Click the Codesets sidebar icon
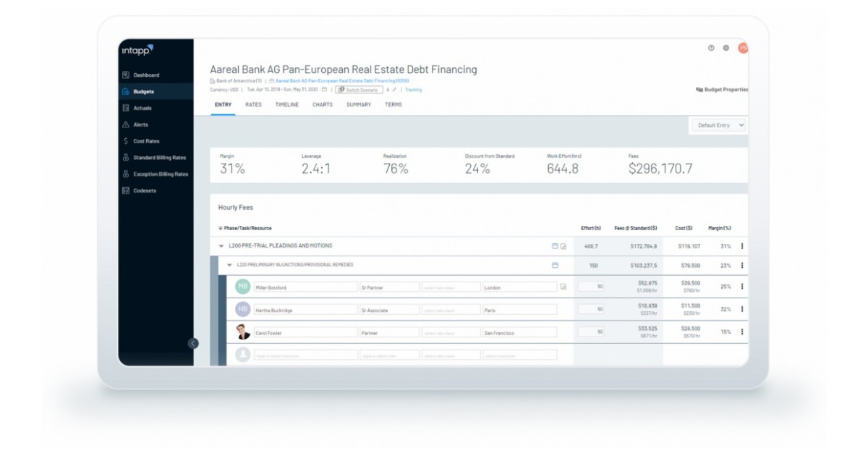 [125, 190]
